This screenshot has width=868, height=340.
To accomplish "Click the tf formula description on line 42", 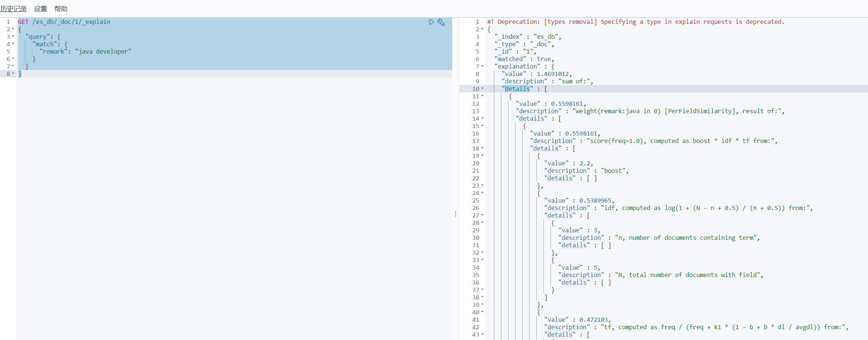I will click(x=723, y=327).
